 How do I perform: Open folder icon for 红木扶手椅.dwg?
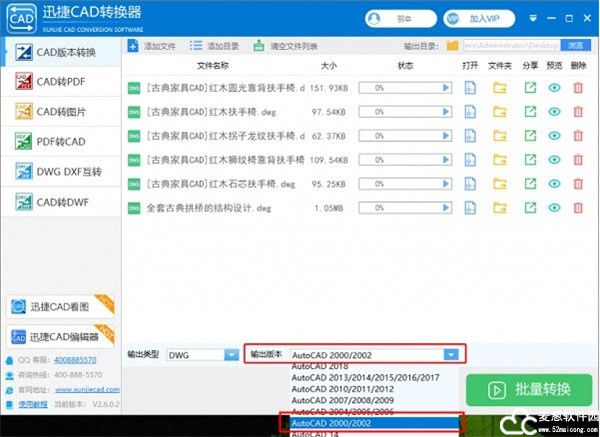click(500, 112)
